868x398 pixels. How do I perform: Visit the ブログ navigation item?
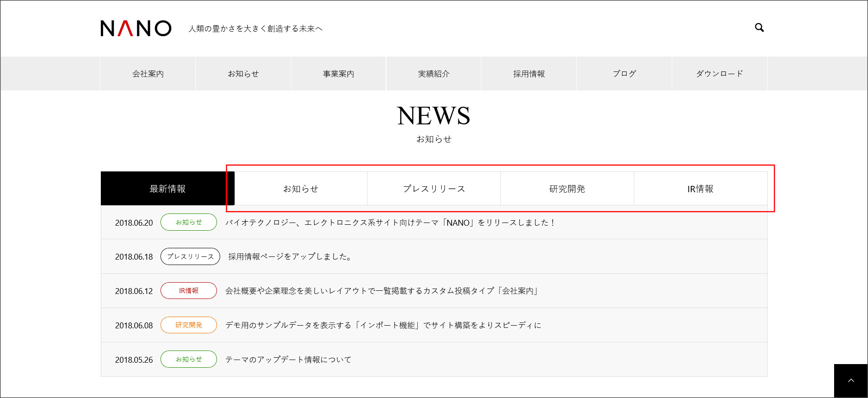click(x=624, y=74)
